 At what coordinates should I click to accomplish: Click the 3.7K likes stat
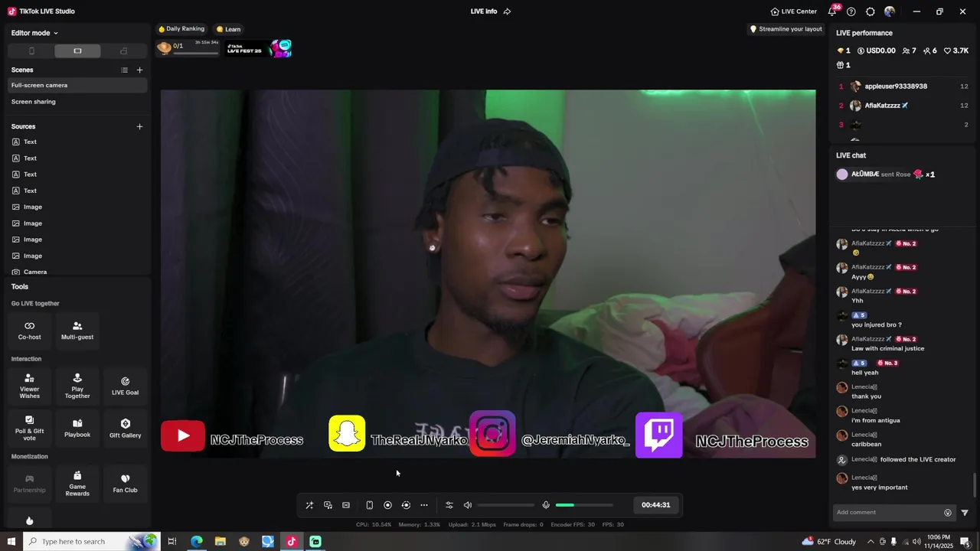pyautogui.click(x=957, y=51)
